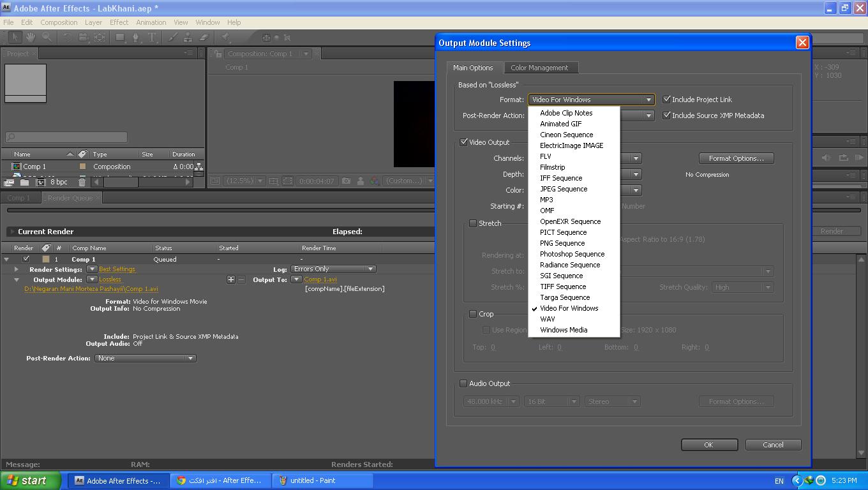868x490 pixels.
Task: Uncheck Render checkbox for Comp 1
Action: click(x=26, y=259)
